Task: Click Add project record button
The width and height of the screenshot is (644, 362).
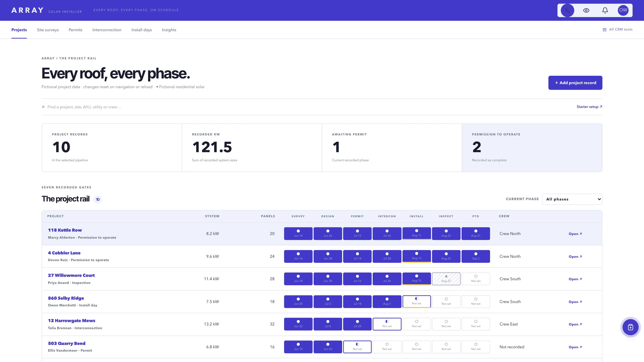Action: 575,83
